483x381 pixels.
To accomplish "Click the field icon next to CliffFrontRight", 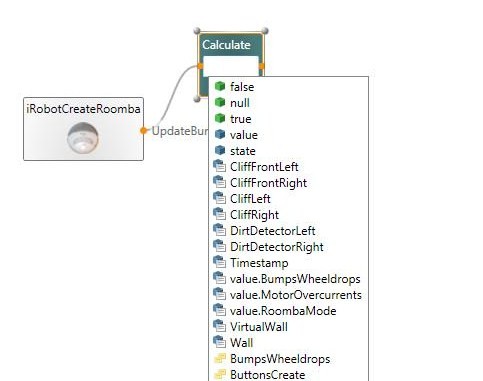I will click(219, 182).
